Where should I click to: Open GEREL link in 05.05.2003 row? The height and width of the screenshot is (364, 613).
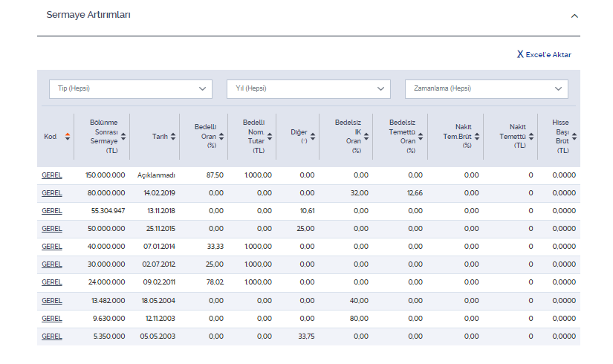[x=52, y=337]
